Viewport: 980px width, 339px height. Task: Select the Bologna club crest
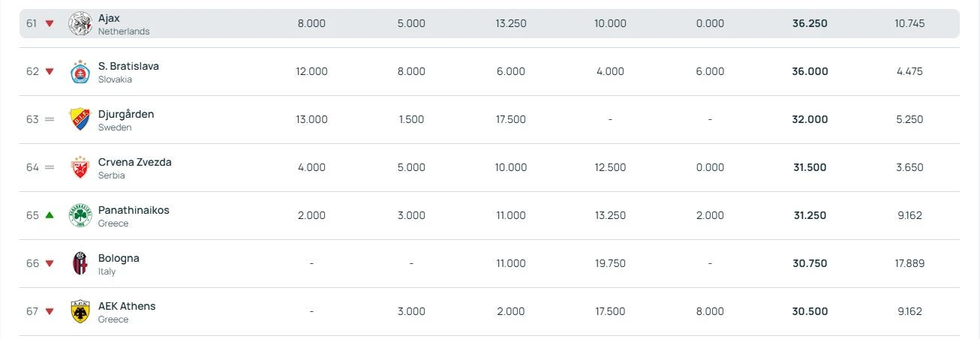80,264
